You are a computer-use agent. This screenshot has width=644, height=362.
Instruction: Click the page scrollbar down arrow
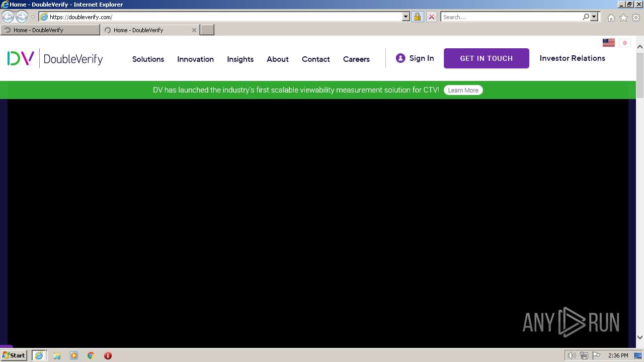point(640,337)
